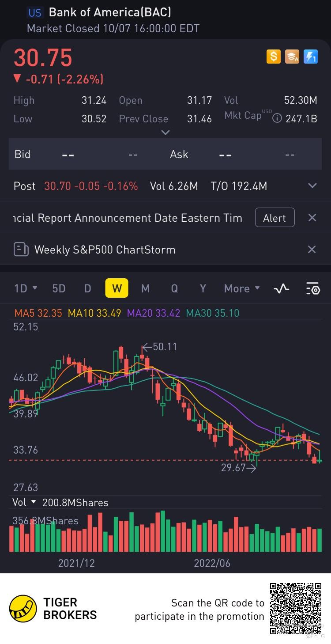The height and width of the screenshot is (644, 331).
Task: Open the chart indicator waveform icon
Action: (x=281, y=288)
